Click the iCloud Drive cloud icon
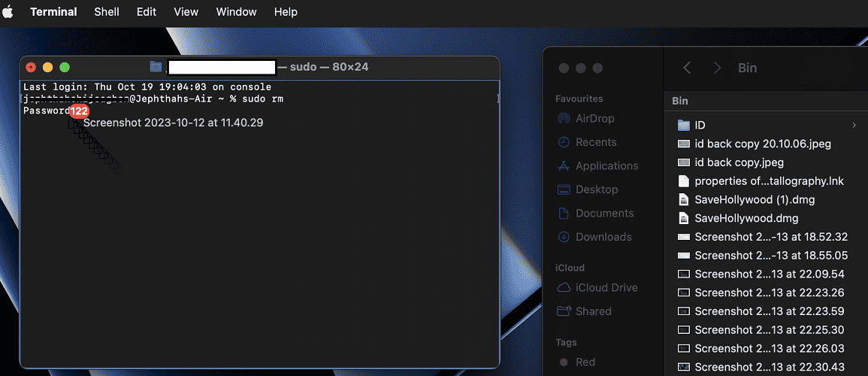The height and width of the screenshot is (376, 868). point(564,288)
